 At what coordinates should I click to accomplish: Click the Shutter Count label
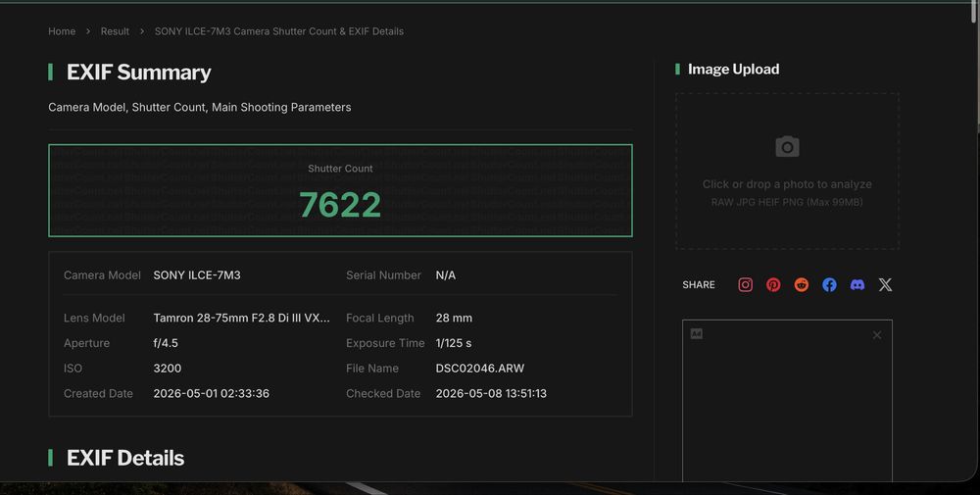coord(340,169)
